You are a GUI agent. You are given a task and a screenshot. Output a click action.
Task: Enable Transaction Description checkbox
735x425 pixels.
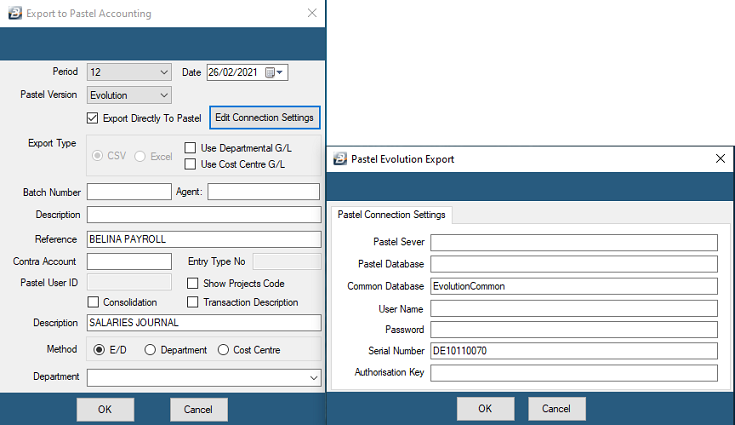(x=192, y=302)
